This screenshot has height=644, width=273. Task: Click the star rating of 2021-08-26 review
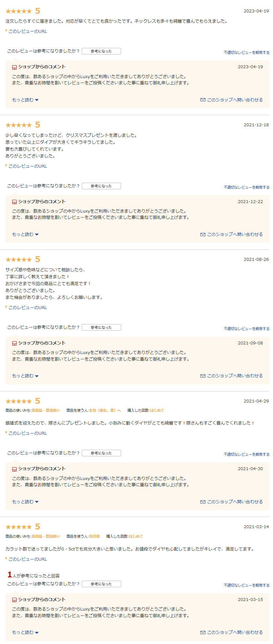[19, 260]
